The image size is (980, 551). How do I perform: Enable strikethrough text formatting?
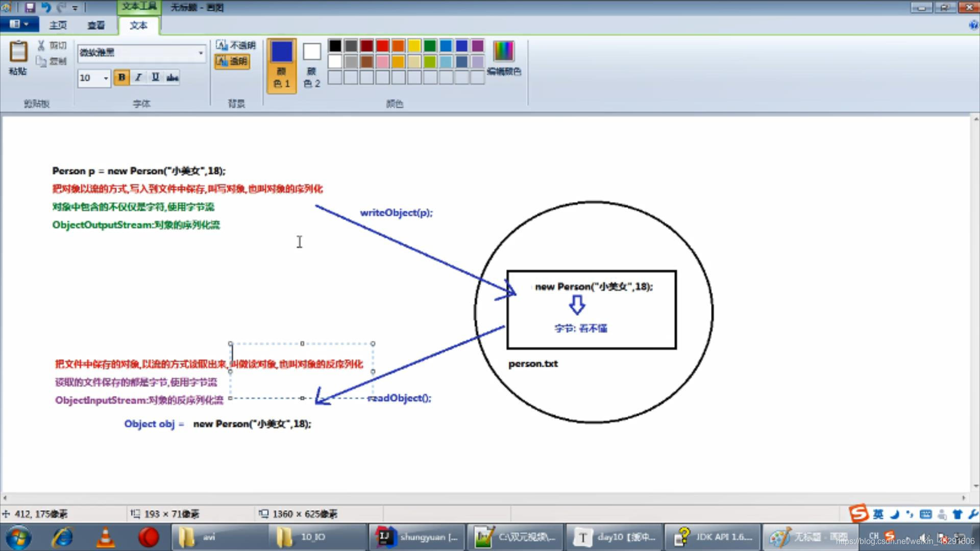coord(173,78)
